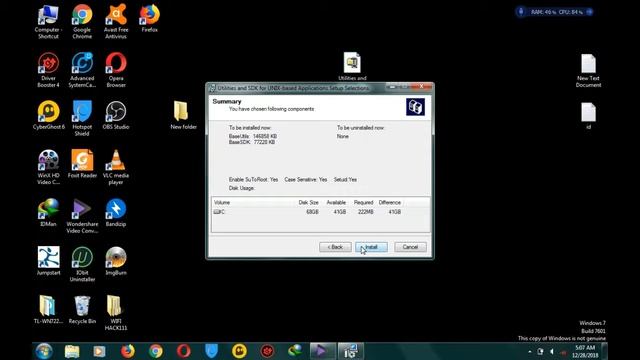This screenshot has height=360, width=640.
Task: Select the TL-WN722 folder icon
Action: point(48,310)
